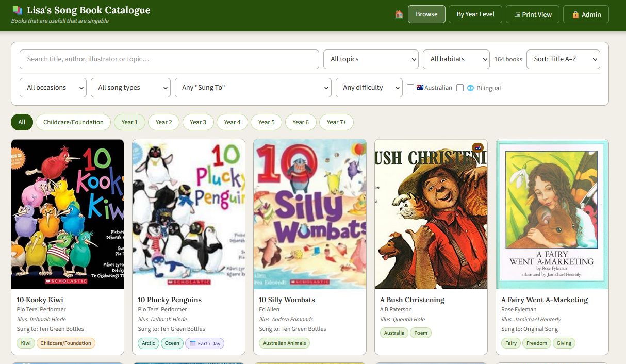Filter books by Year 6
The height and width of the screenshot is (364, 626).
click(301, 122)
